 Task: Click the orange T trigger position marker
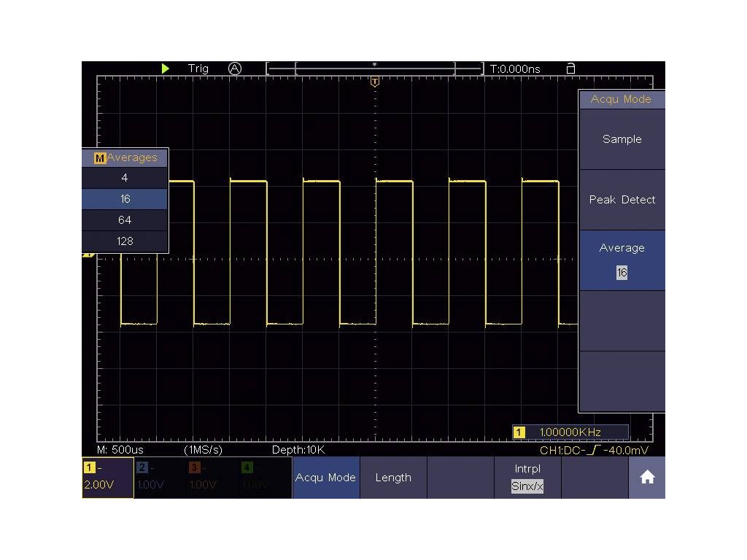(375, 82)
